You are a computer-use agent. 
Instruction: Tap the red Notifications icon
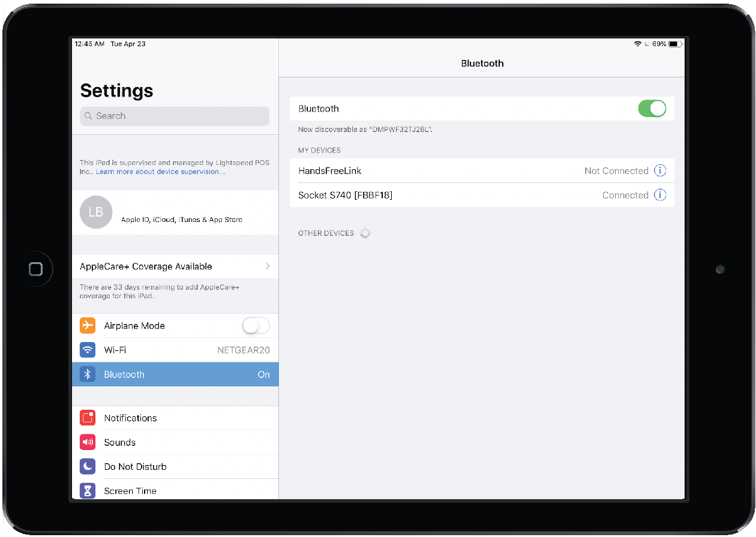tap(88, 418)
